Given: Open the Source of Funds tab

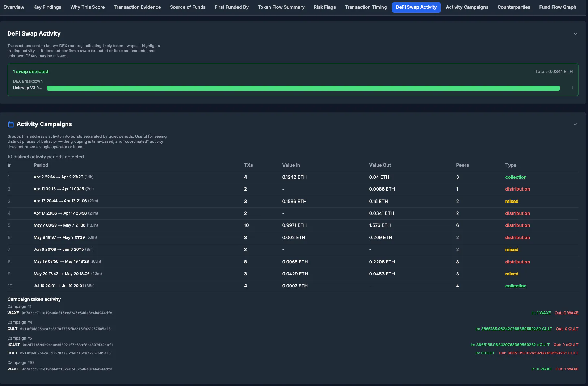Looking at the screenshot, I should (188, 7).
